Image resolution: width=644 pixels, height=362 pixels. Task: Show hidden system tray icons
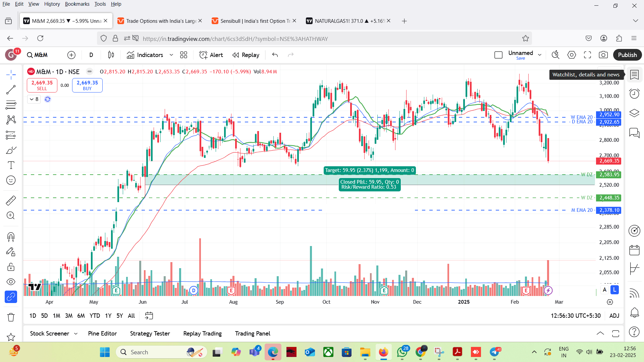534,352
